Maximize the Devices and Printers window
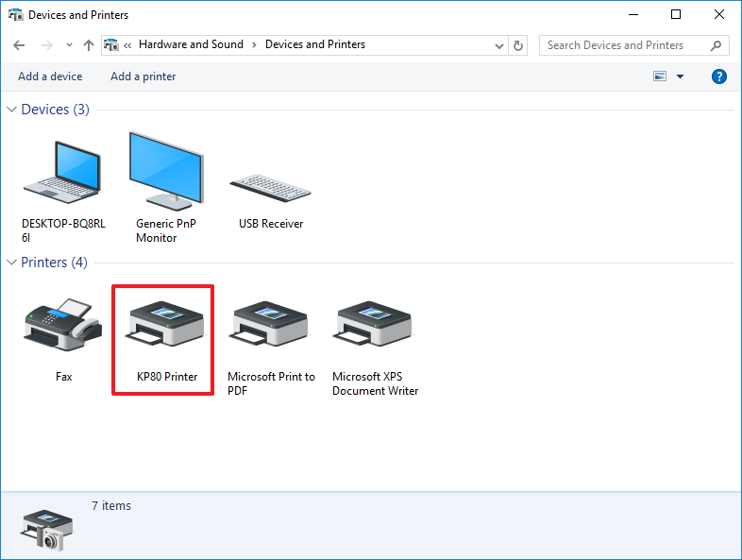 tap(676, 15)
